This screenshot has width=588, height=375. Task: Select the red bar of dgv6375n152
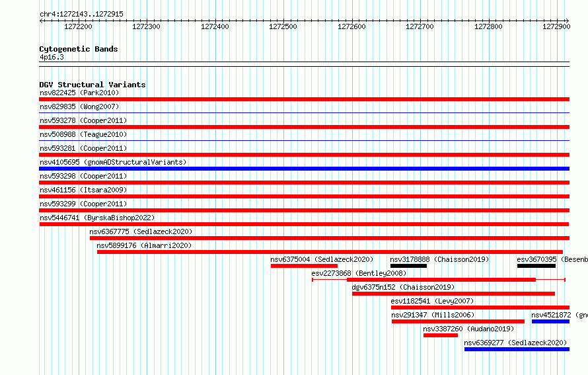tap(453, 294)
